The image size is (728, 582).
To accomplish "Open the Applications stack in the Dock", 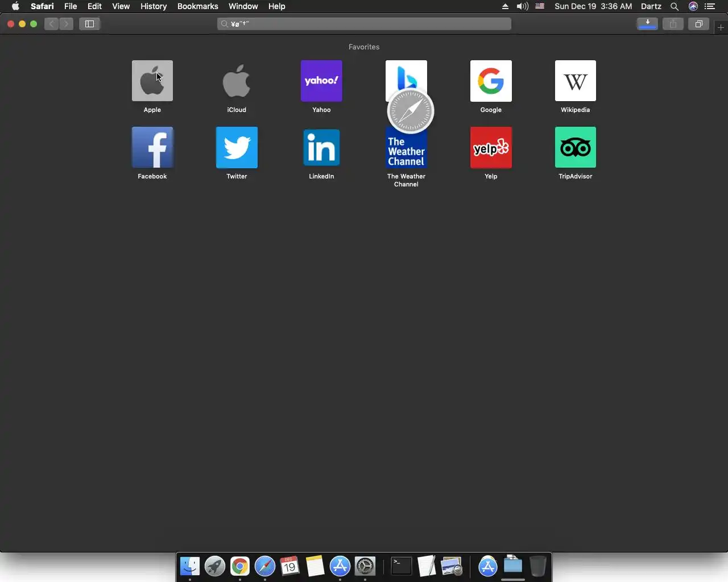I will [x=488, y=566].
